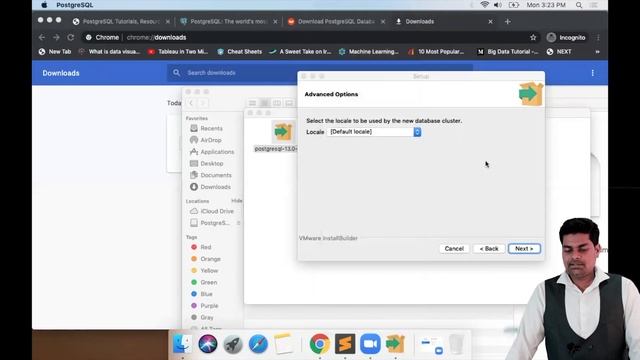Viewport: 640px width, 360px height.
Task: Select PostgreS... volume in Finder sidebar
Action: click(210, 223)
